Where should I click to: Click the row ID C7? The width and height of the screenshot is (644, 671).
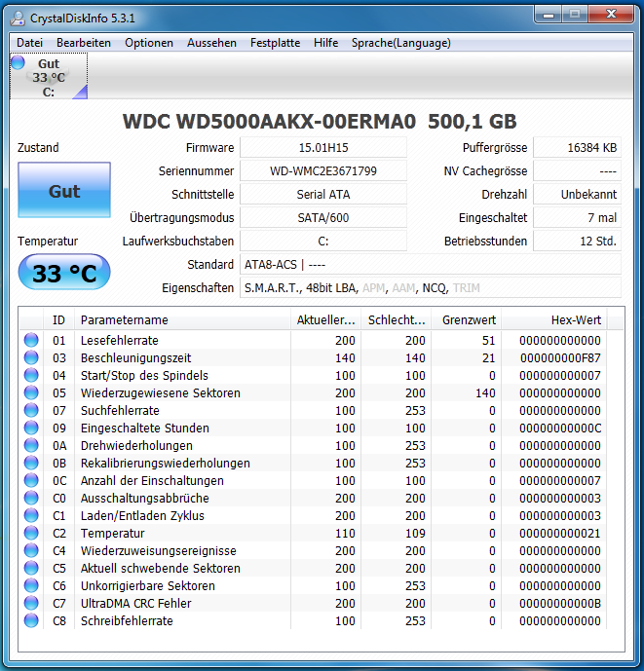(59, 604)
